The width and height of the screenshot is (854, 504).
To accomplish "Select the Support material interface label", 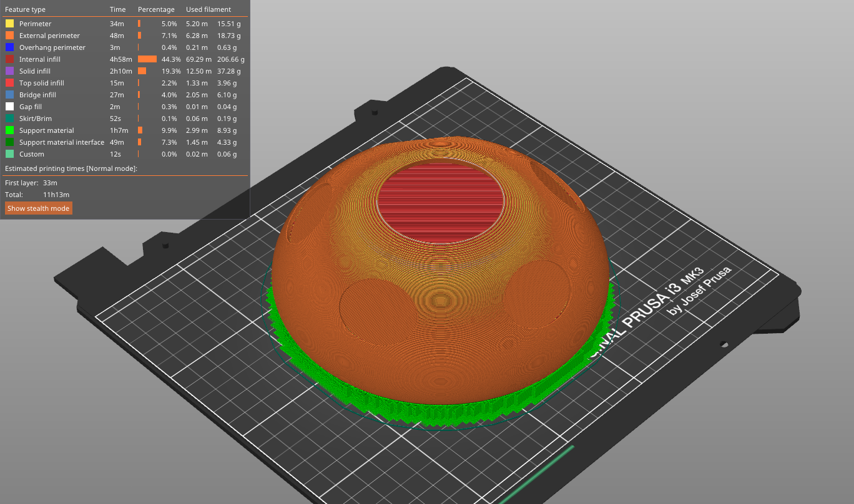I will pyautogui.click(x=62, y=142).
